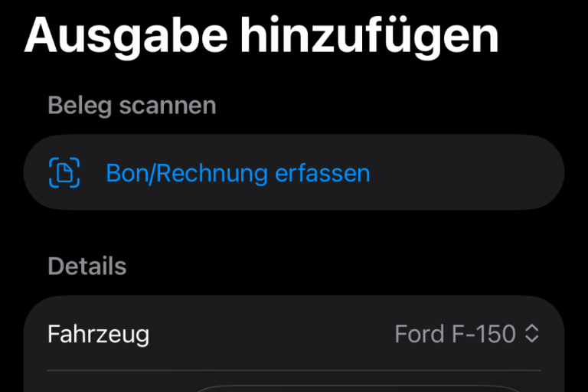The height and width of the screenshot is (392, 588).
Task: Click the word Ford in the vehicle selector
Action: pyautogui.click(x=418, y=334)
